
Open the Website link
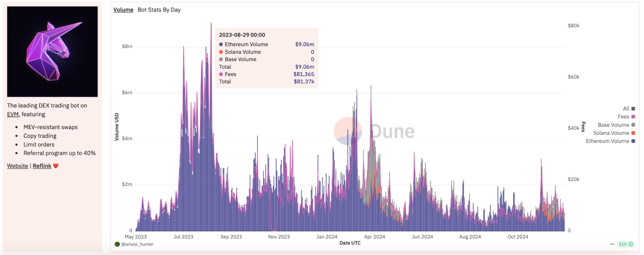click(17, 166)
